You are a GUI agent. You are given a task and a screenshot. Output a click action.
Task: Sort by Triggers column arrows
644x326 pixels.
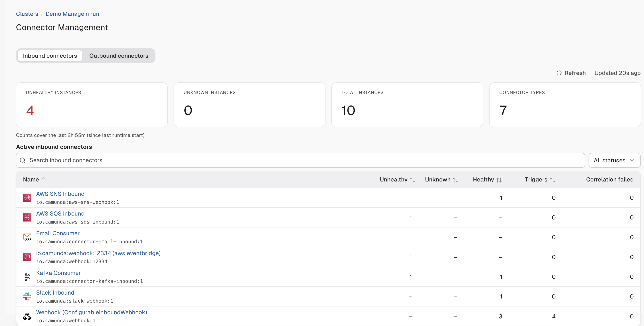[552, 180]
